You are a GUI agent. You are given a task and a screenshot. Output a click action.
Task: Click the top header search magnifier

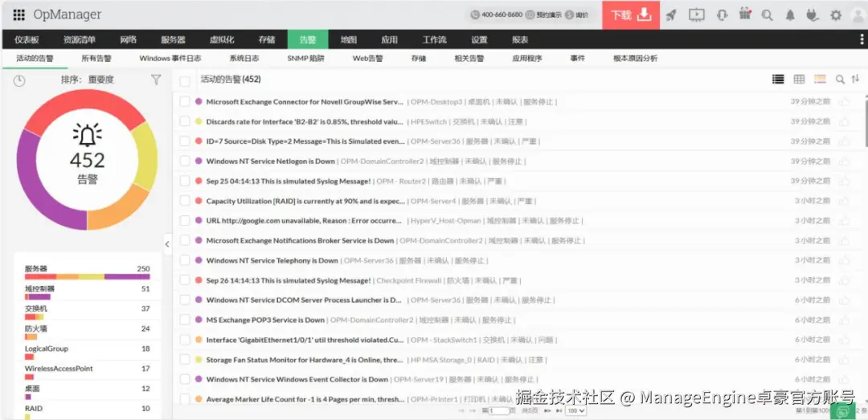click(768, 15)
